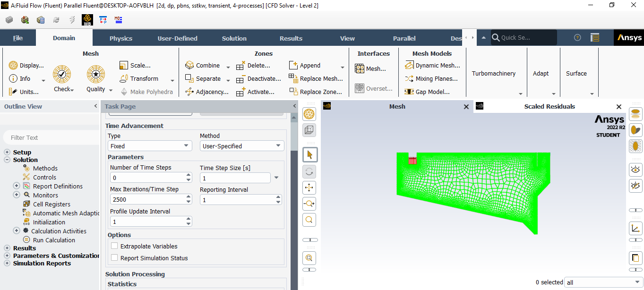
Task: Open the Units settings
Action: pyautogui.click(x=24, y=92)
